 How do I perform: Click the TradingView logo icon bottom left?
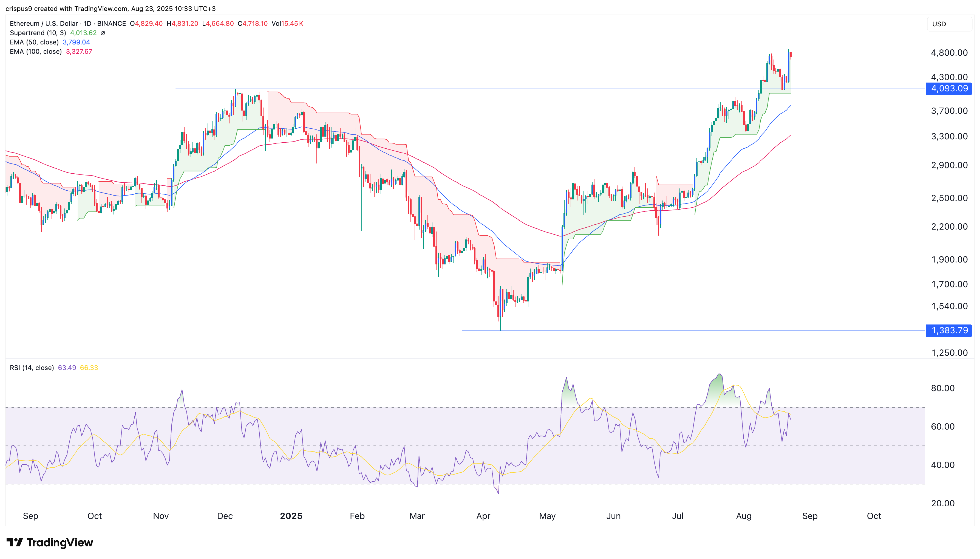click(x=15, y=543)
